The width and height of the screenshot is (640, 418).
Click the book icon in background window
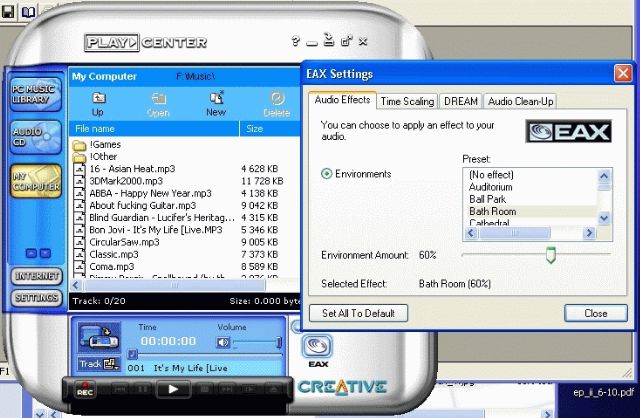coord(28,11)
